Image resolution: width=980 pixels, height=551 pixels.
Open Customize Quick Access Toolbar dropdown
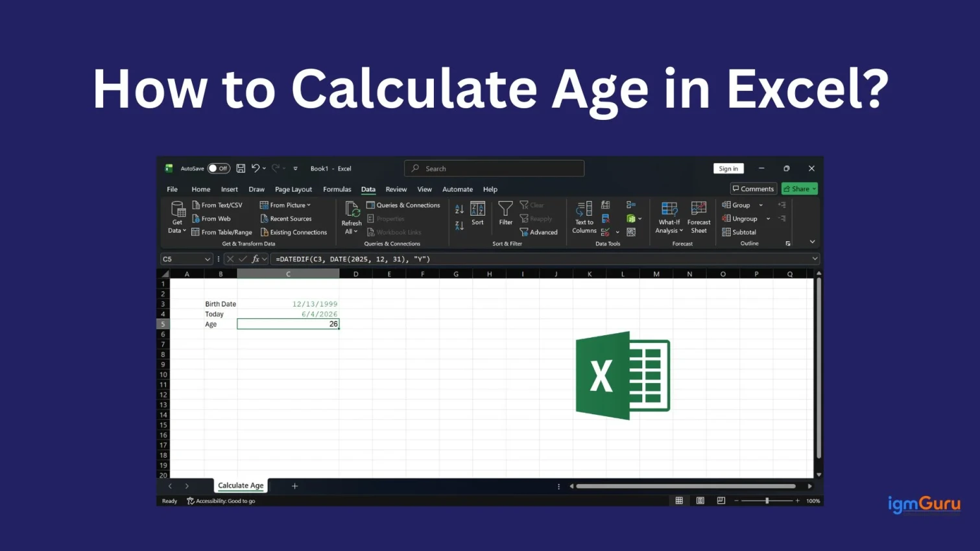pos(295,169)
